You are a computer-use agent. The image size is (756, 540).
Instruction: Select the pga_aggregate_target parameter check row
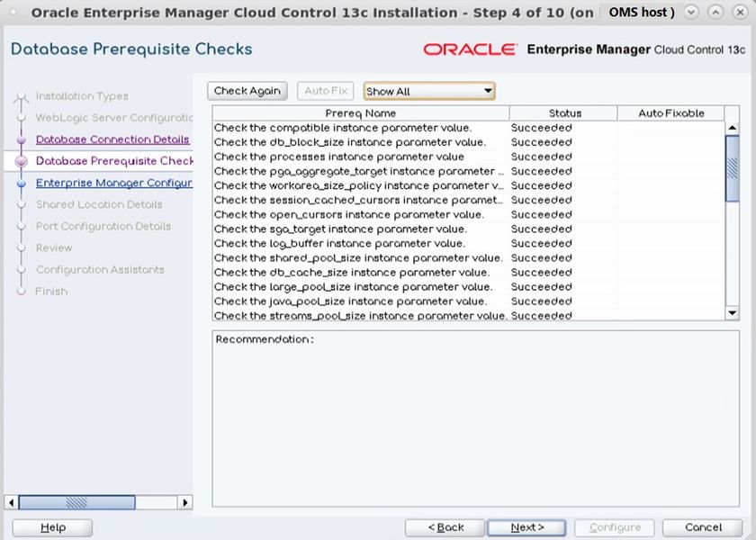[x=468, y=171]
